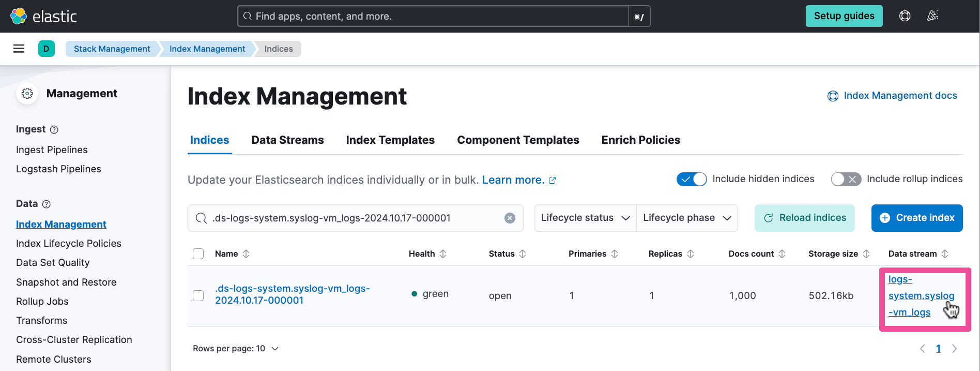Change Rows per page setting
The width and height of the screenshot is (980, 371).
tap(236, 349)
